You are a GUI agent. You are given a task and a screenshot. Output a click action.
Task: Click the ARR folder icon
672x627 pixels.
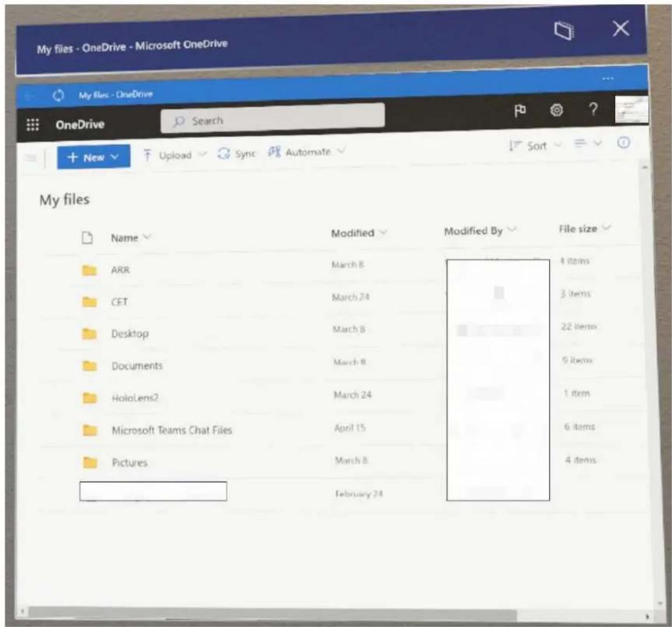[89, 270]
